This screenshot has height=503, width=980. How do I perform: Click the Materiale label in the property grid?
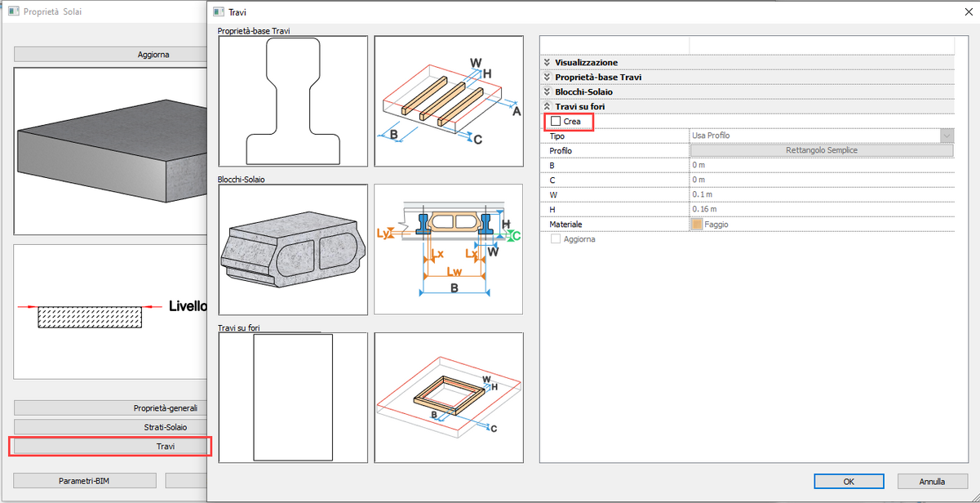[565, 225]
